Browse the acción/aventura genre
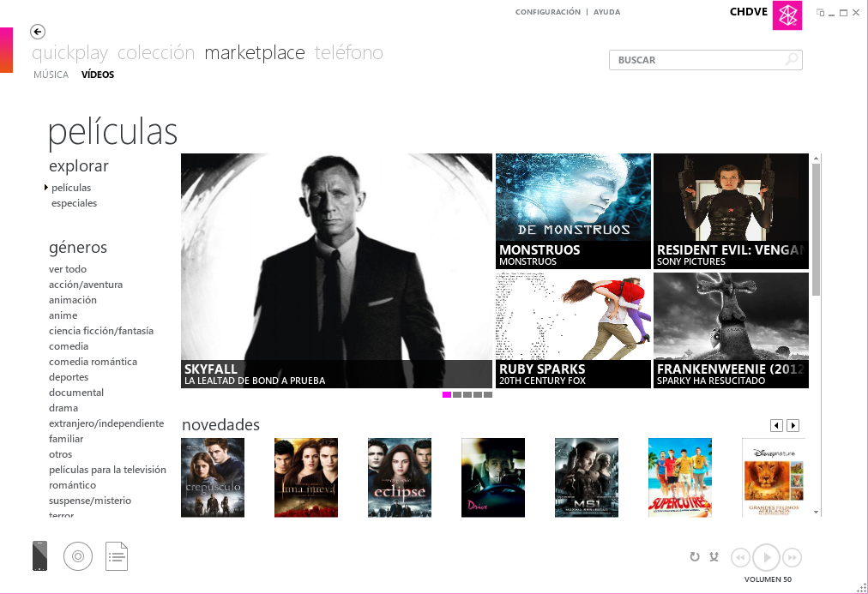Image resolution: width=868 pixels, height=594 pixels. tap(86, 285)
